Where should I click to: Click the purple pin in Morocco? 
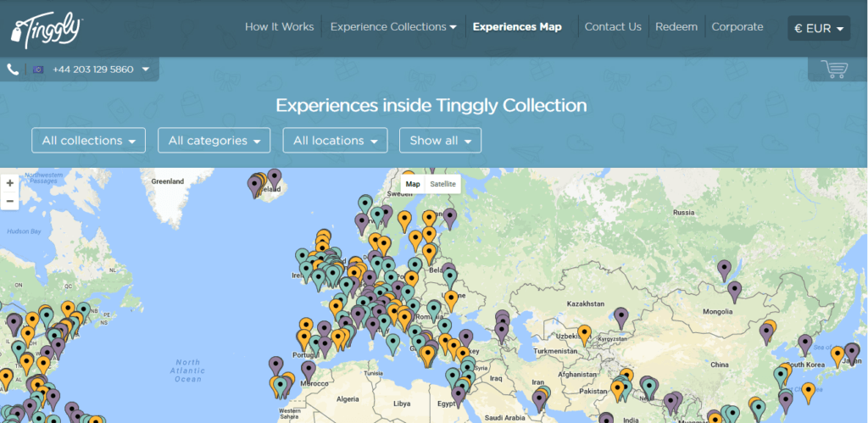(x=309, y=371)
